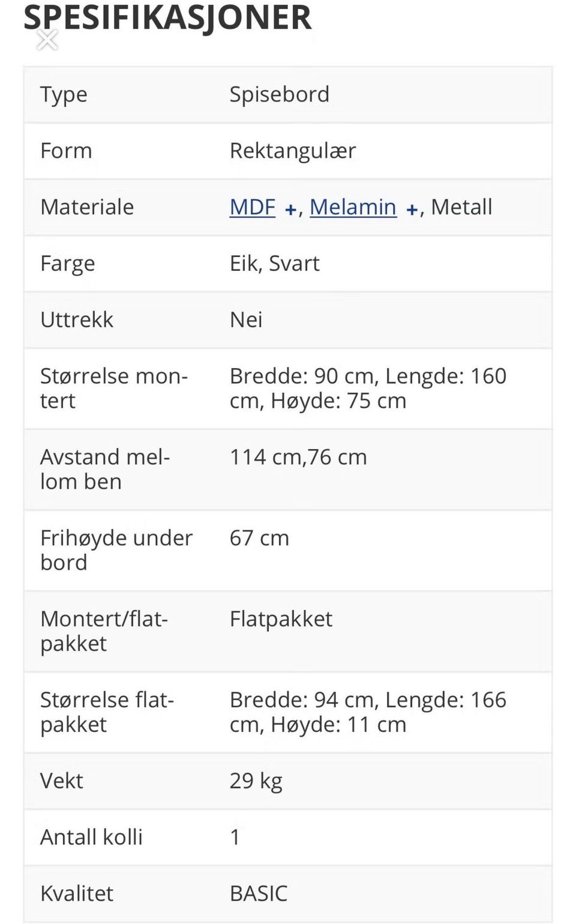Select the mounted size dimensions text
Screen dimensions: 576x924
pyautogui.click(x=368, y=388)
